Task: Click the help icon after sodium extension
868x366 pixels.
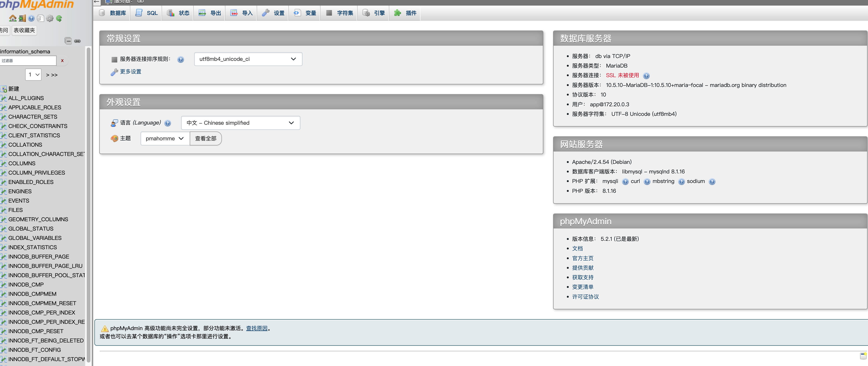Action: (x=712, y=181)
